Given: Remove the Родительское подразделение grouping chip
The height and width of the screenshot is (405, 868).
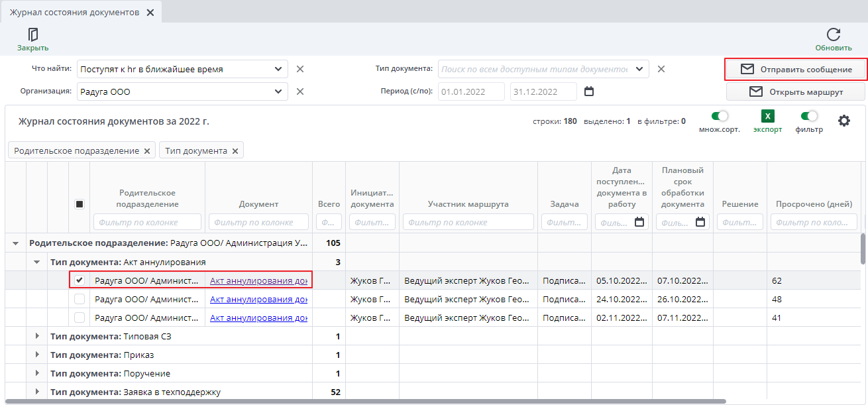Looking at the screenshot, I should coord(147,151).
